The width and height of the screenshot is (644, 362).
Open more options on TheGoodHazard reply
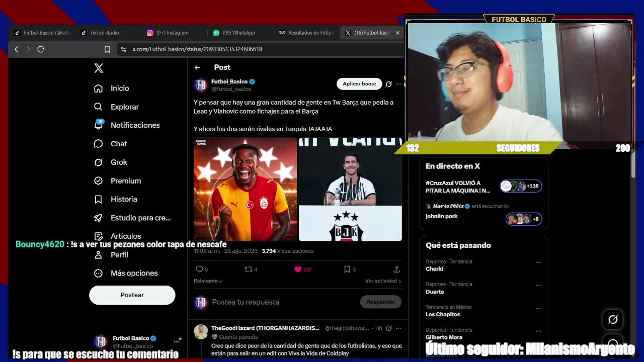tap(398, 328)
